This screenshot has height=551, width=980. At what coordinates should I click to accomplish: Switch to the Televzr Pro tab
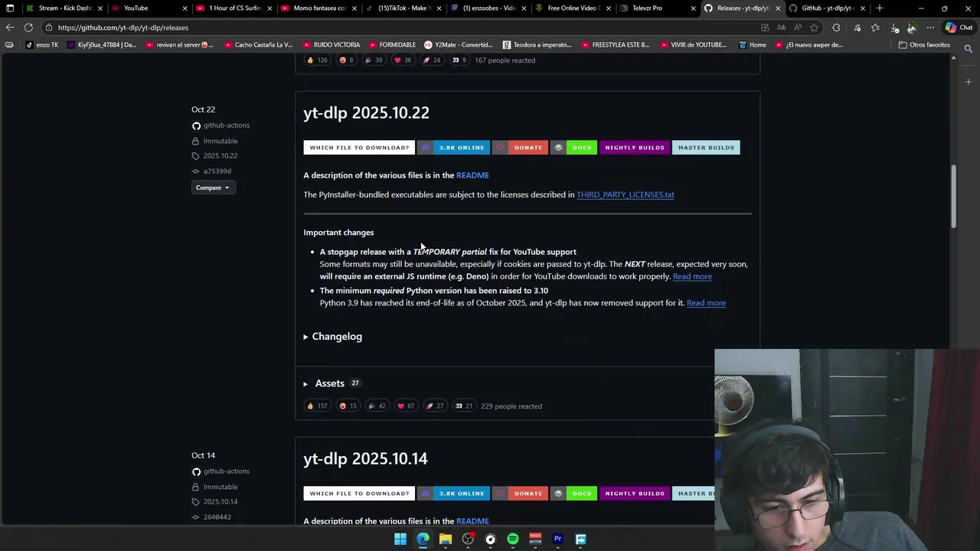(x=658, y=8)
